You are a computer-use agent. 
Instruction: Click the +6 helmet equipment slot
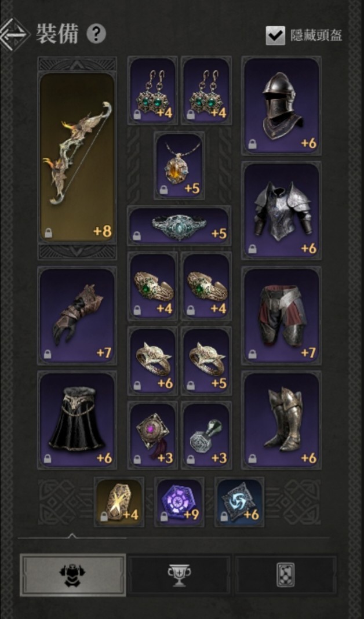point(281,105)
